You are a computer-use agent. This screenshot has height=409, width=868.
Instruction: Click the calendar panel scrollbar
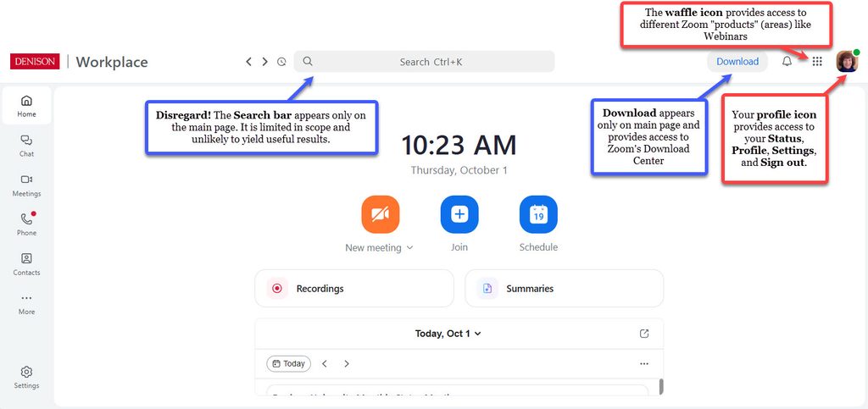[x=661, y=386]
